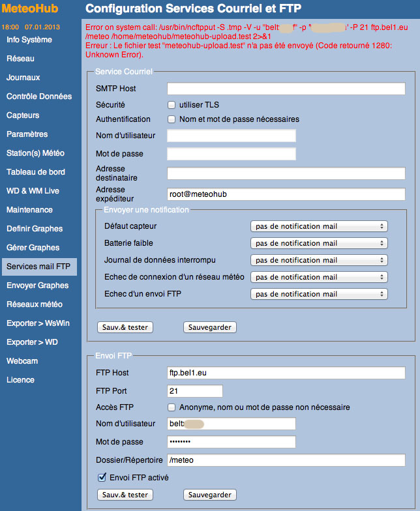Screen dimensions: 420x511
Task: Click 'Sauvegarder' in Envoi FTP section
Action: click(x=209, y=495)
